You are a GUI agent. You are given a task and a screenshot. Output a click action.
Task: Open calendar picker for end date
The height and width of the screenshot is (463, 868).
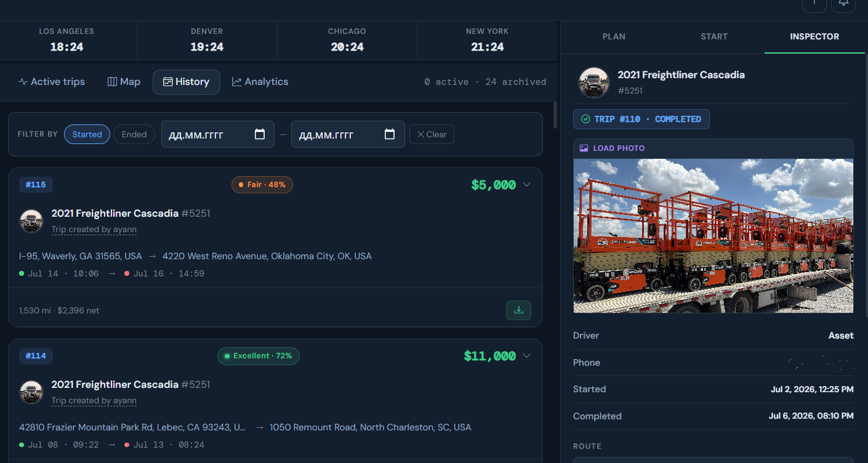(390, 134)
